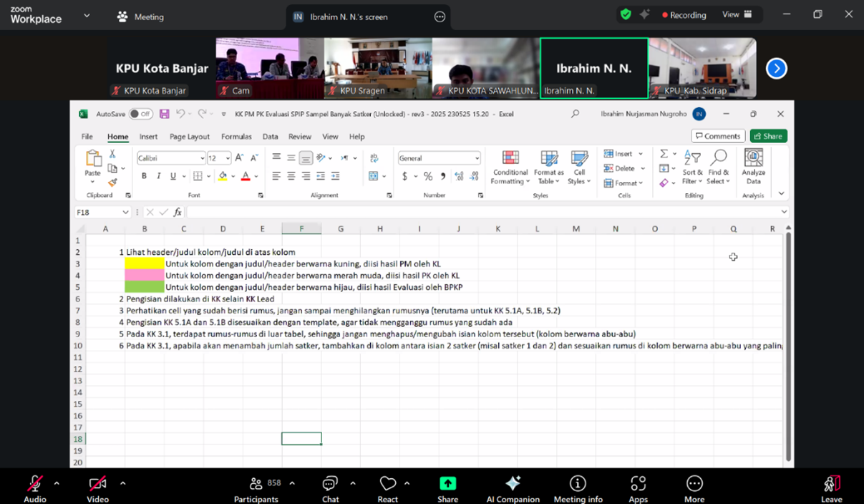Open the Zoom AI Companion panel
This screenshot has width=864, height=504.
click(x=513, y=484)
